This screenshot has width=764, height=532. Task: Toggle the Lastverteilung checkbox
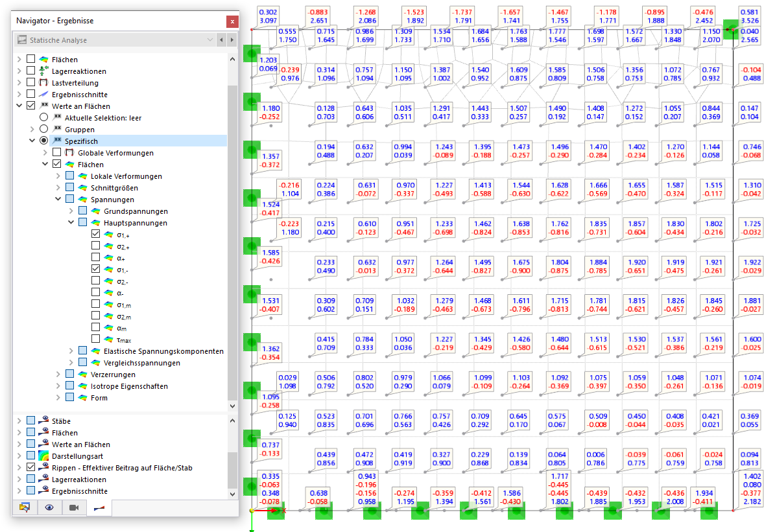[x=30, y=82]
